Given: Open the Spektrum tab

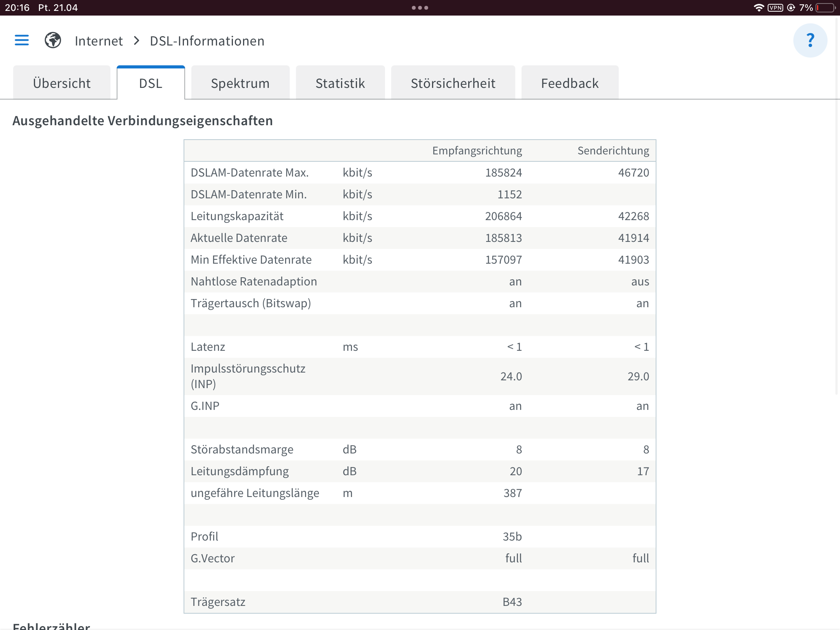Looking at the screenshot, I should [240, 83].
